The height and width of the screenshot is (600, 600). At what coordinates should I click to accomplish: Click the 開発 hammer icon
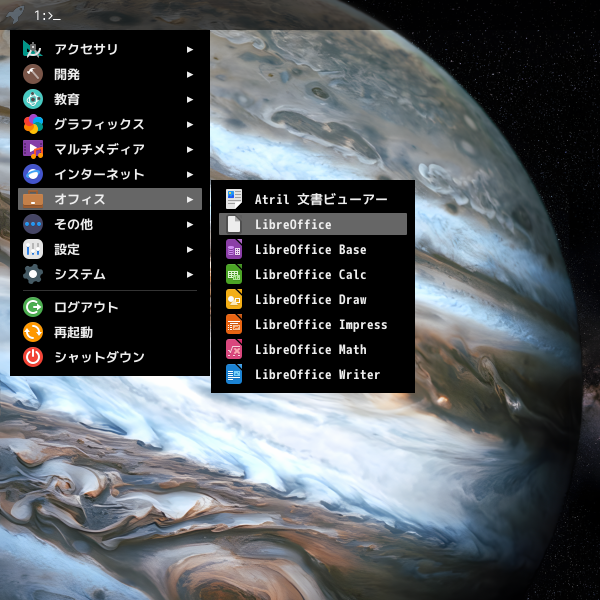33,74
